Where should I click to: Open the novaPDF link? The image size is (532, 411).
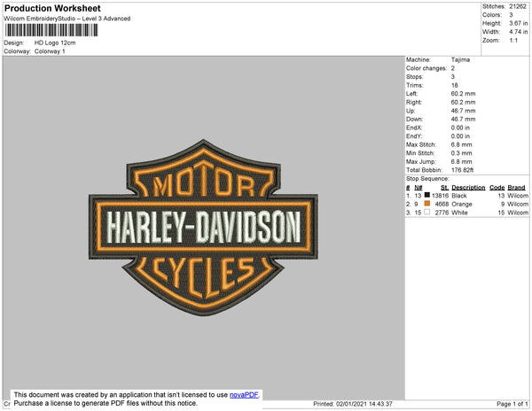[244, 395]
